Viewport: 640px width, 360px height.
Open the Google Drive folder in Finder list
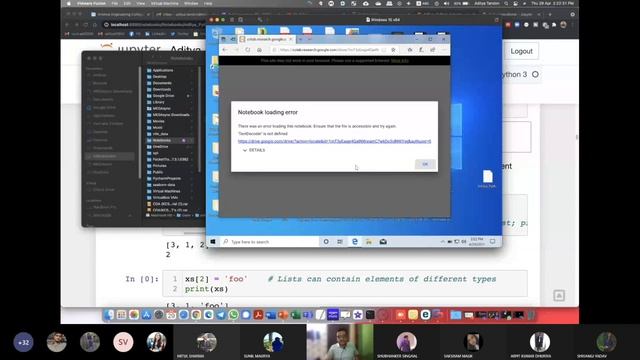coord(163,96)
